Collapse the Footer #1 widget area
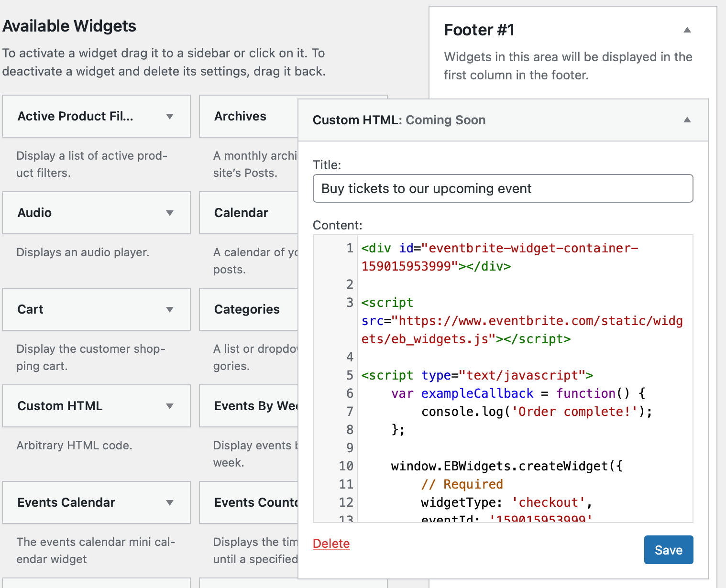This screenshot has width=726, height=588. (687, 30)
